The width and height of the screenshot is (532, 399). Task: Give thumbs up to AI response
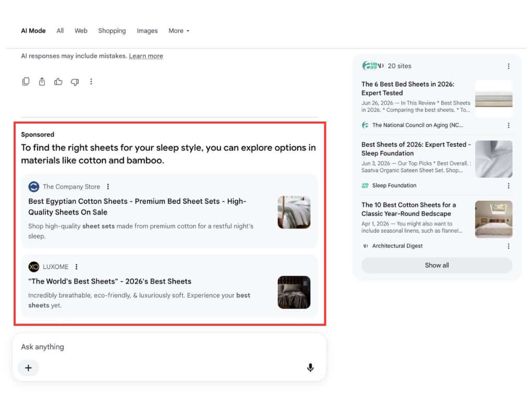[58, 82]
